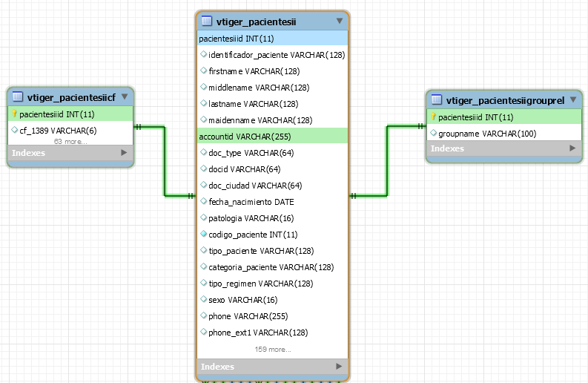588x383 pixels.
Task: Select the firstname VARCHAR(128) text
Action: (x=254, y=71)
